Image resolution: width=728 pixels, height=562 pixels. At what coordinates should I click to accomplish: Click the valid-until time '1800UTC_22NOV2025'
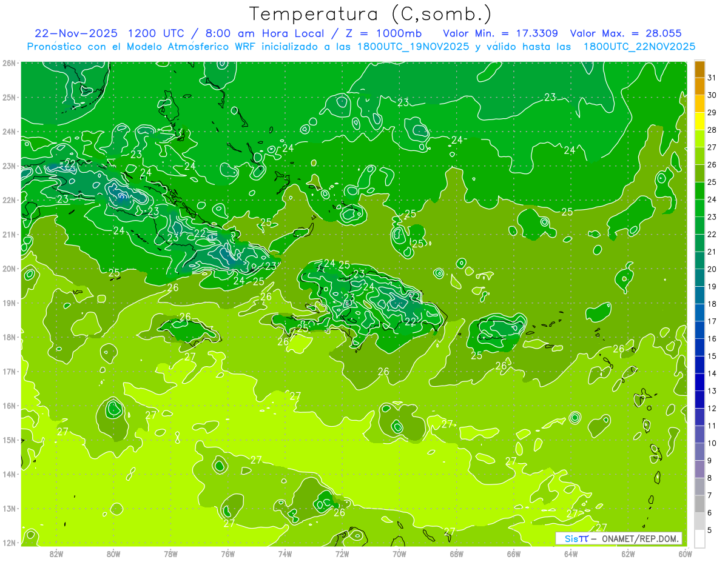click(639, 47)
